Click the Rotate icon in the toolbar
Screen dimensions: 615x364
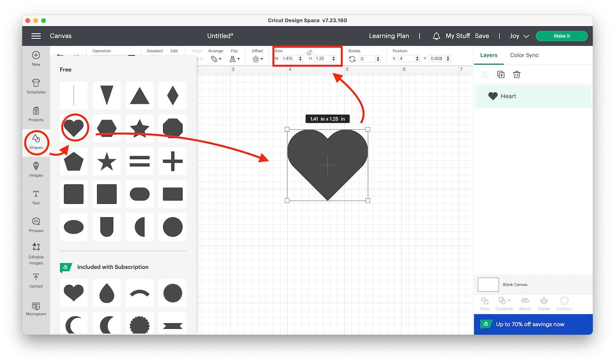[x=352, y=59]
